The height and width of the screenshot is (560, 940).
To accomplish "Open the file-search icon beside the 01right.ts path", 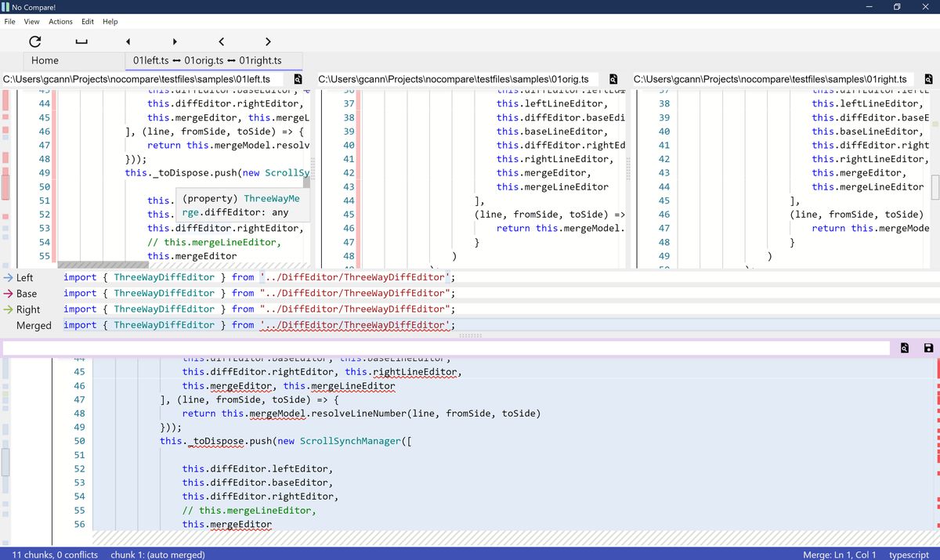I will (x=927, y=79).
